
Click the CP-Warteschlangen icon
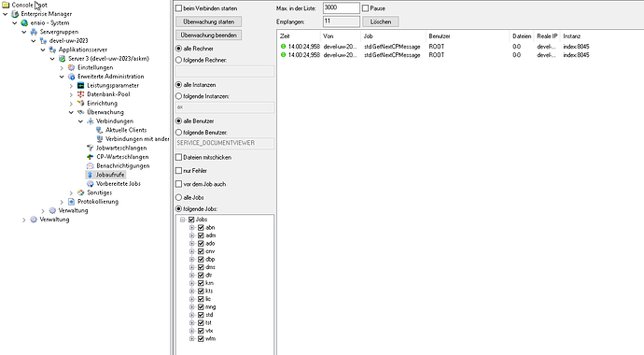point(91,157)
